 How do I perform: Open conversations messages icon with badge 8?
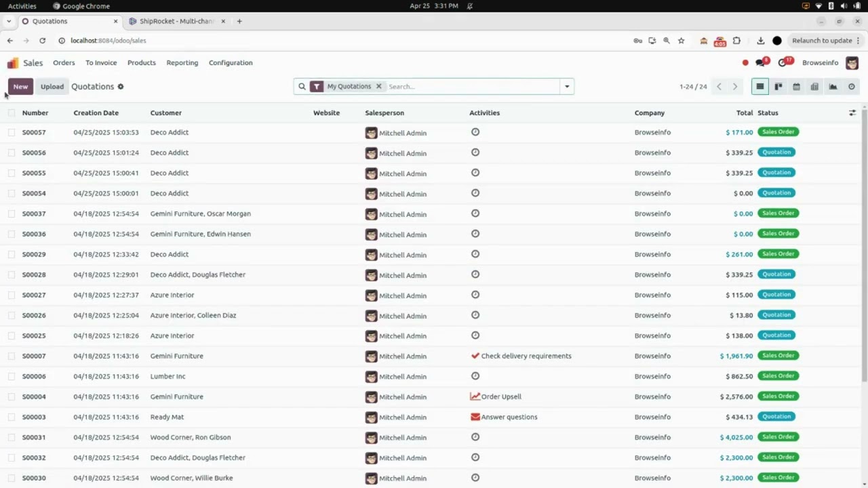pyautogui.click(x=762, y=62)
